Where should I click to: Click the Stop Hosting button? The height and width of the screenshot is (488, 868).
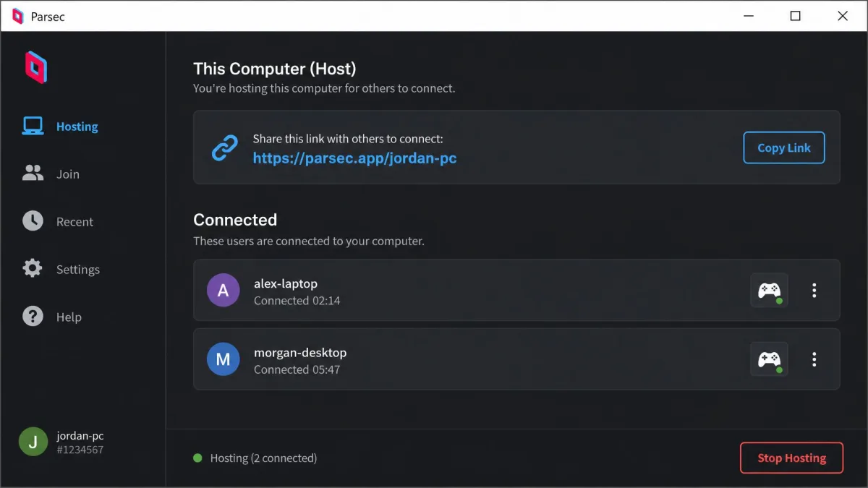point(791,458)
